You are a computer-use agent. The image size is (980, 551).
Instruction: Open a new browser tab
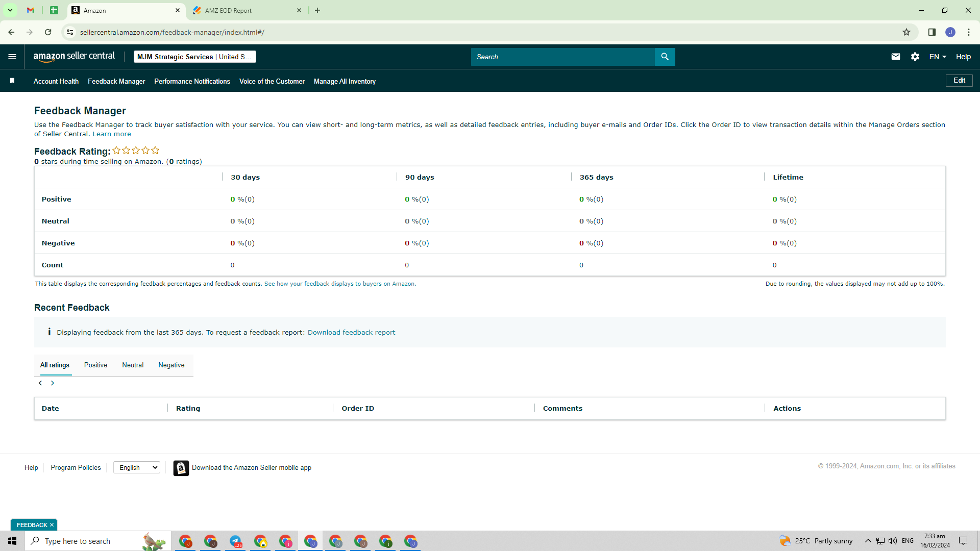317,10
